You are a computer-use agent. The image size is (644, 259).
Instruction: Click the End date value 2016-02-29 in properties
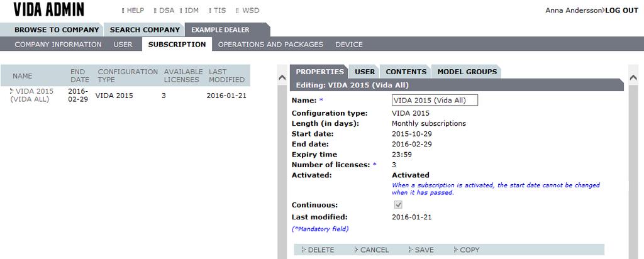coord(411,144)
